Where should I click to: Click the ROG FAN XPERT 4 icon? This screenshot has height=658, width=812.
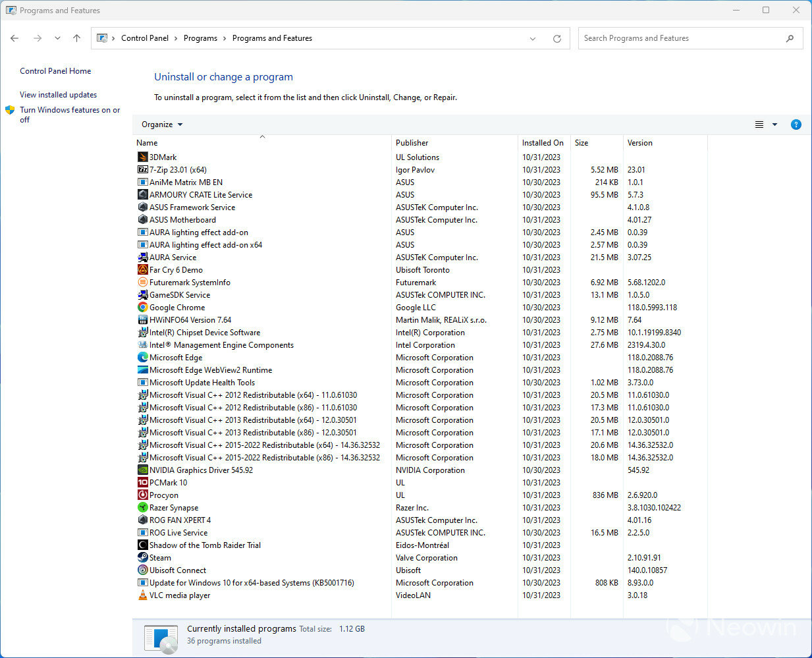[x=142, y=520]
